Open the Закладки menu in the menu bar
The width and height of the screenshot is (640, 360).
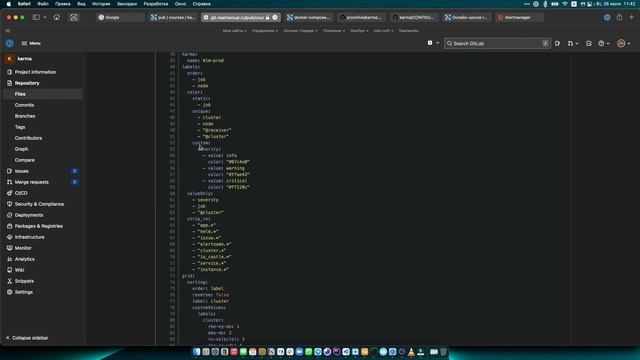127,4
